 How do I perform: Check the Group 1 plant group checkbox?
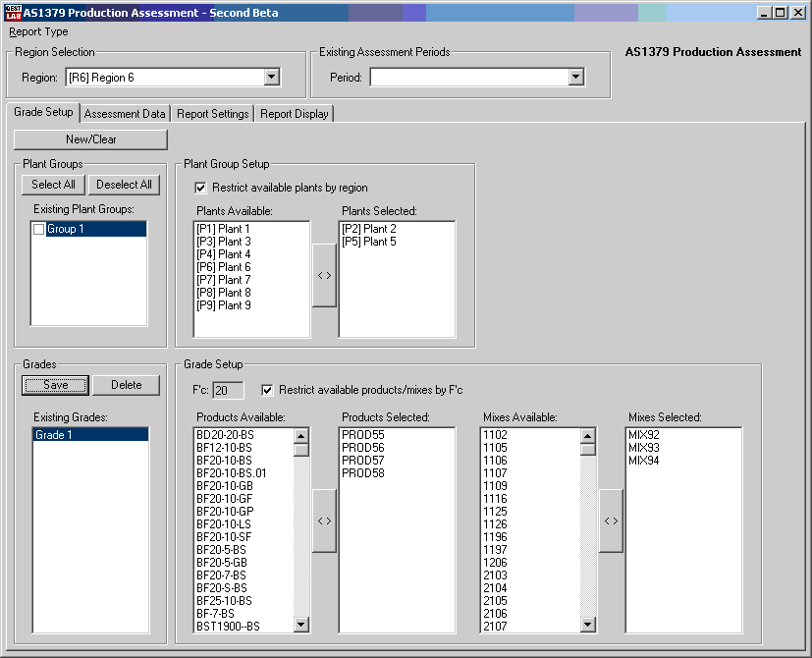point(39,229)
